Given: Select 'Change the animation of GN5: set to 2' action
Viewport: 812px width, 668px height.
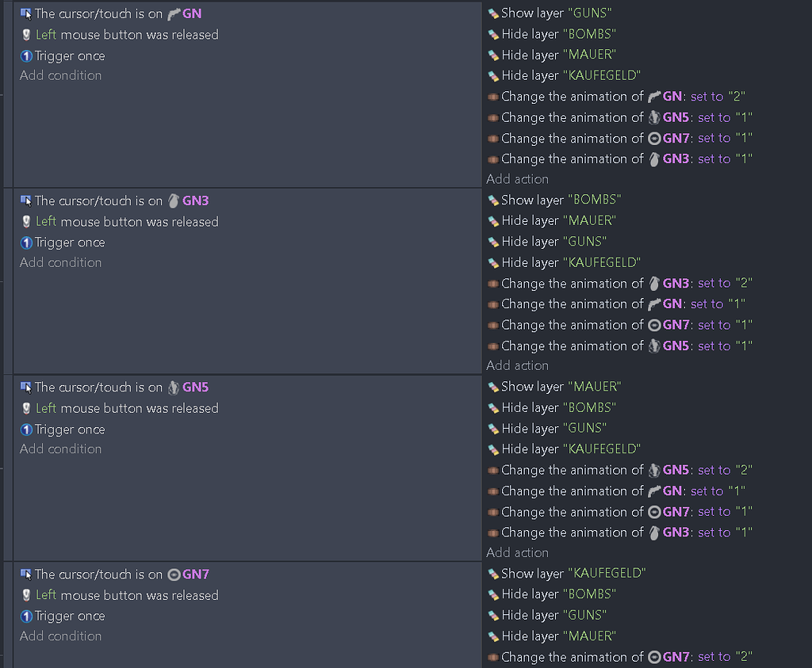Looking at the screenshot, I should click(x=626, y=470).
